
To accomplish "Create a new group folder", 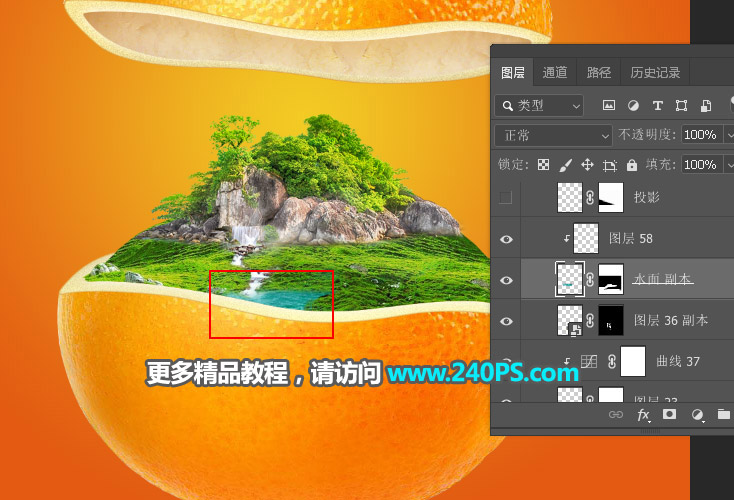I will tap(724, 414).
